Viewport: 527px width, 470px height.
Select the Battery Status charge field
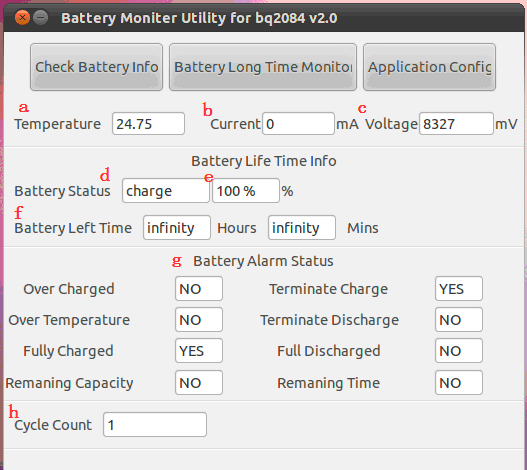coord(166,191)
